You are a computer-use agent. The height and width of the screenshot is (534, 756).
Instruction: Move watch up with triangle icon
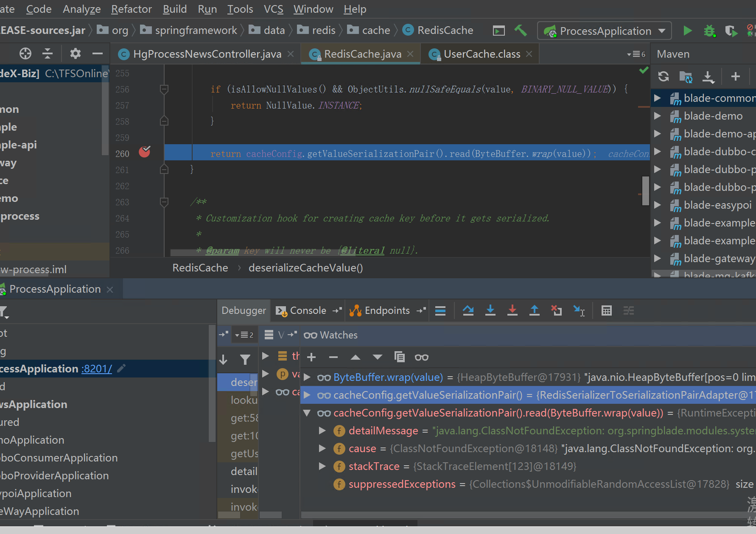(x=356, y=357)
